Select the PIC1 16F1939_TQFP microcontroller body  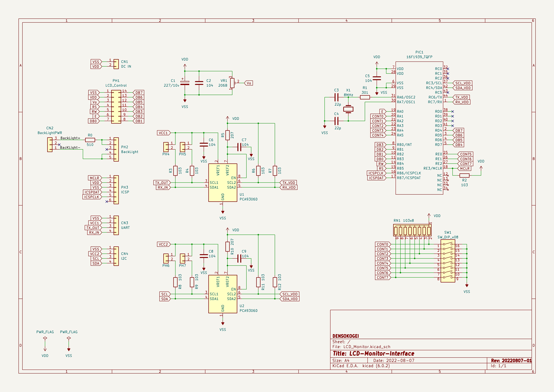pyautogui.click(x=419, y=128)
